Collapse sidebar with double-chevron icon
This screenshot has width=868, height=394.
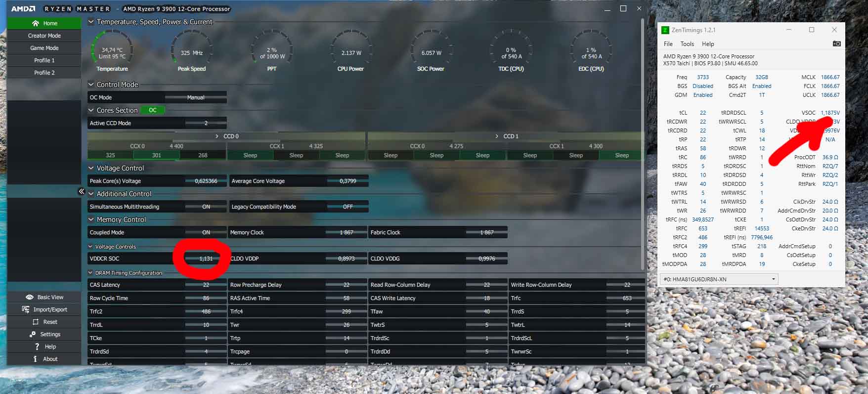coord(82,191)
